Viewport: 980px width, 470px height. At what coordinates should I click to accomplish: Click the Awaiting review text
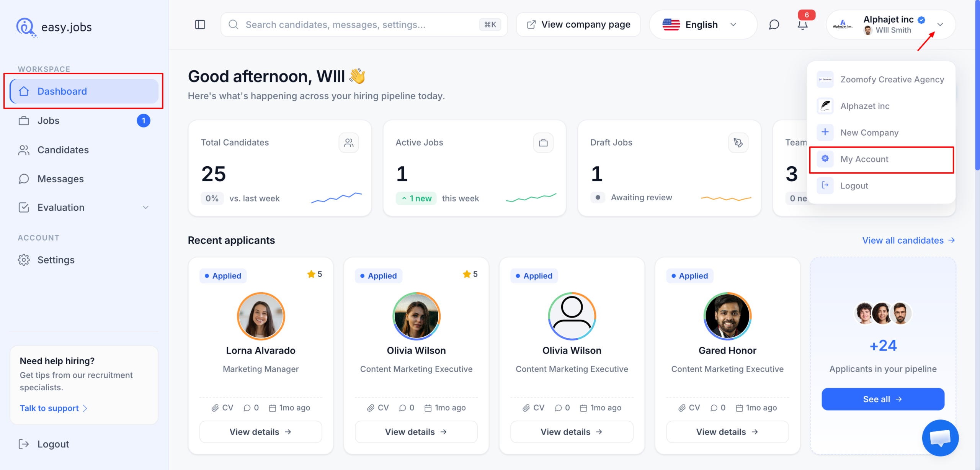(x=642, y=198)
